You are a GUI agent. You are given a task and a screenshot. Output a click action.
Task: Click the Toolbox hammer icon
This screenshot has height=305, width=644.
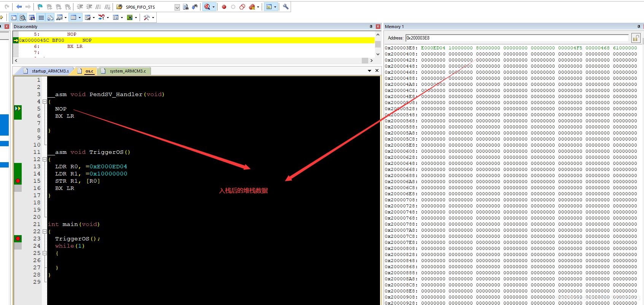click(146, 17)
